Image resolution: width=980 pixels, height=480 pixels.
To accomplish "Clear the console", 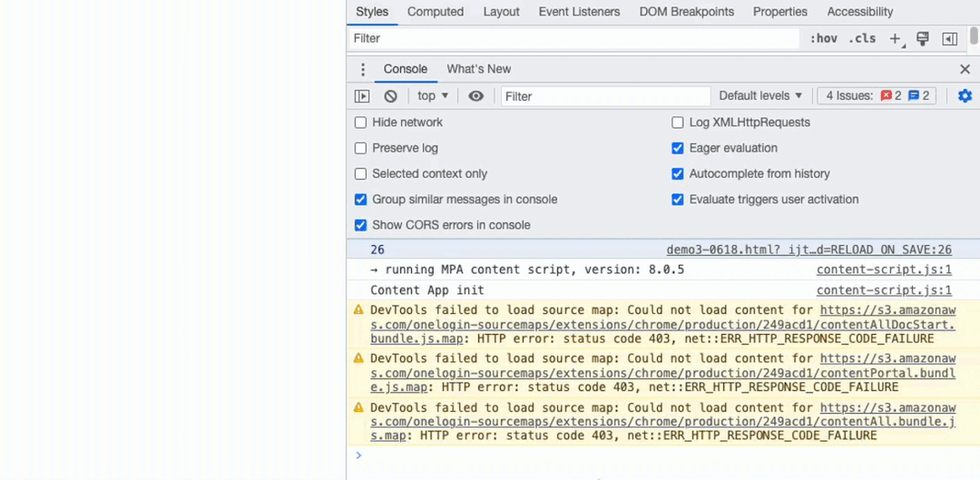I will [x=390, y=96].
